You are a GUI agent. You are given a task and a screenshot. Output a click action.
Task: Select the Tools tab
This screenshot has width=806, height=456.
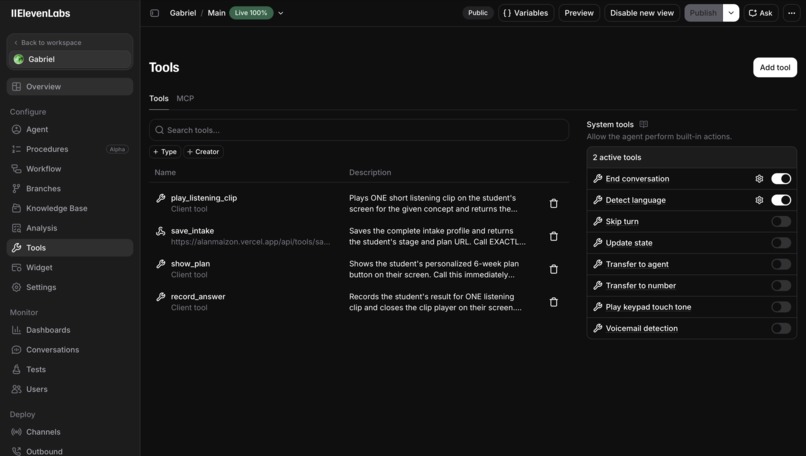pos(159,98)
